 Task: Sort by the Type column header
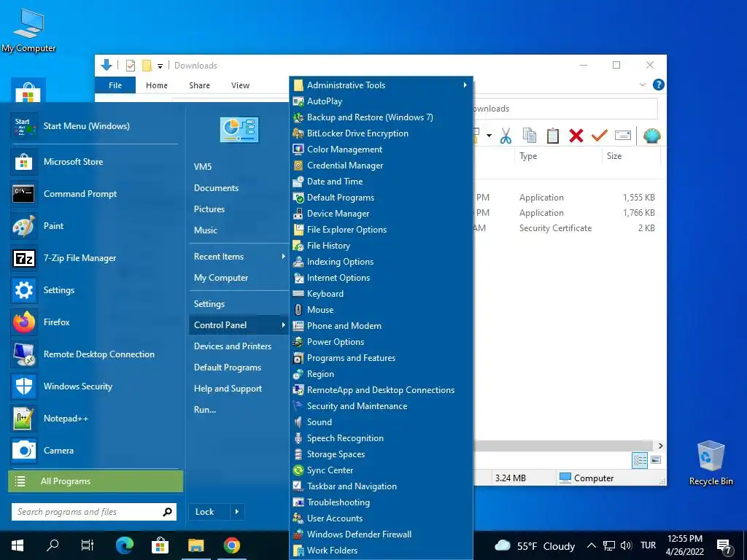click(x=557, y=156)
